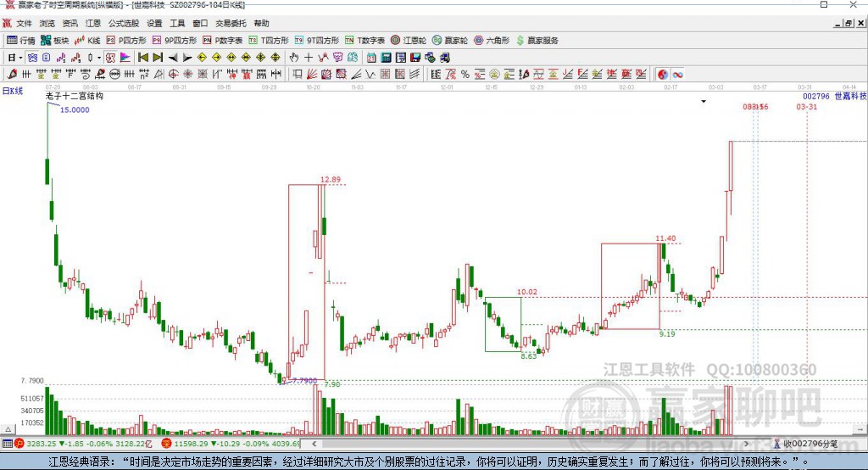Viewport: 868px width, 470px height.
Task: Open the T四方形 tool
Action: (269, 41)
